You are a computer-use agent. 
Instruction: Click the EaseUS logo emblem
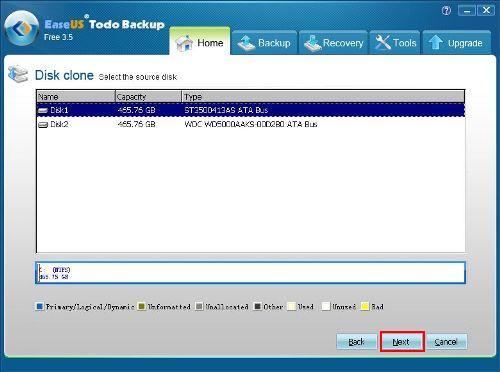[x=21, y=28]
